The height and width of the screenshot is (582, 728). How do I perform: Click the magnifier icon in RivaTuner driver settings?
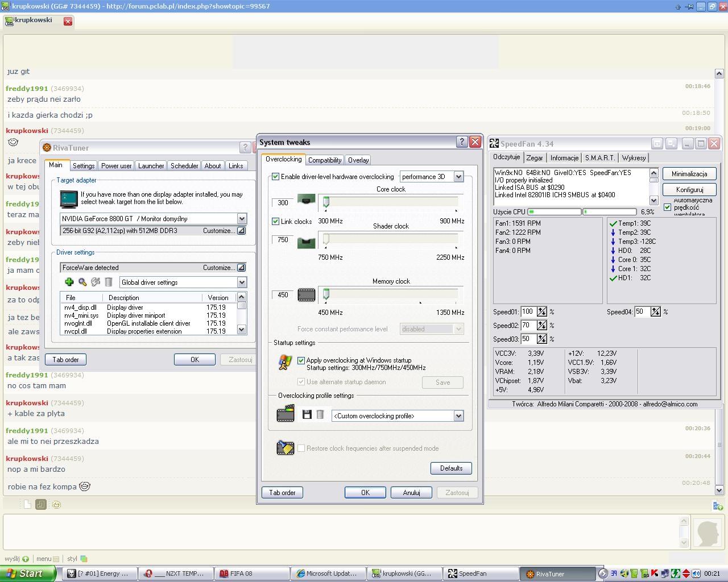(x=82, y=282)
